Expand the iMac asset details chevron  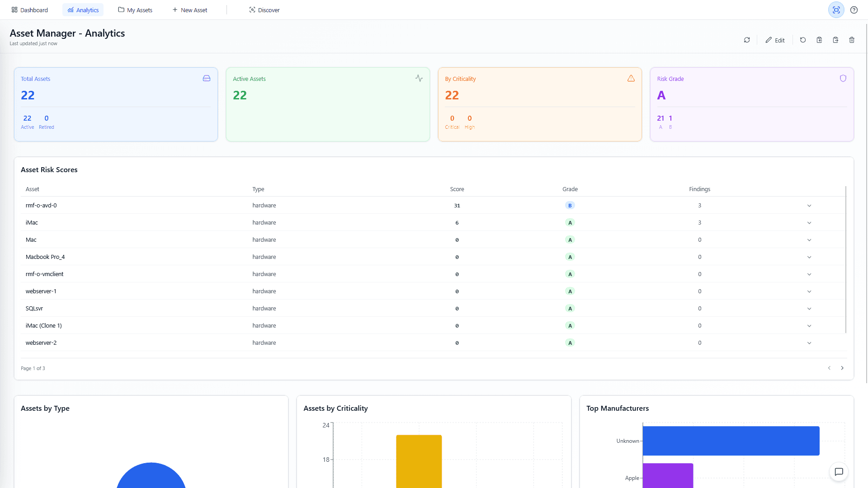click(809, 222)
